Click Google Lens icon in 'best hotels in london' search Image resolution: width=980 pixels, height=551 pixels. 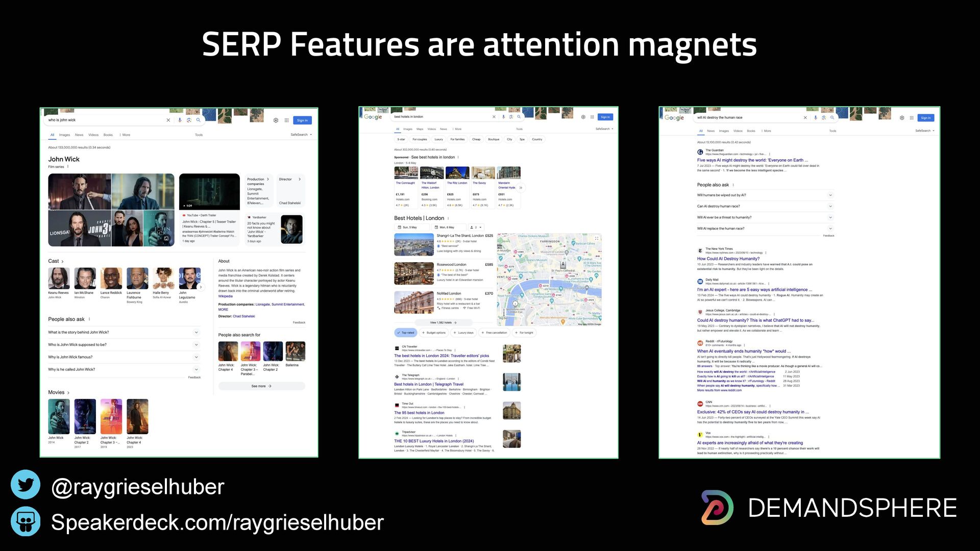(511, 117)
